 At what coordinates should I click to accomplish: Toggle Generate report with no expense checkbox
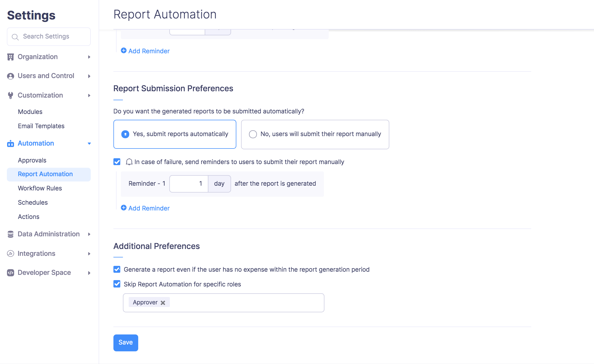coord(117,269)
